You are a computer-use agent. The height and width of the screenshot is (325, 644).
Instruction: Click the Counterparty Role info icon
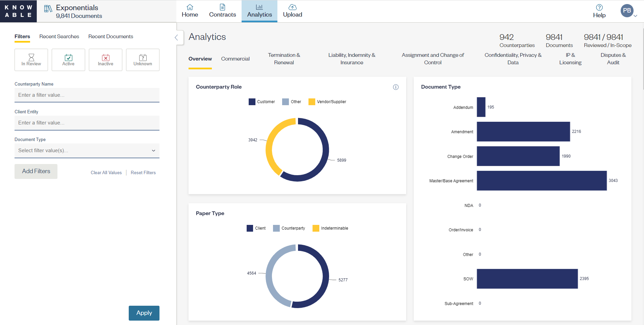(x=396, y=87)
